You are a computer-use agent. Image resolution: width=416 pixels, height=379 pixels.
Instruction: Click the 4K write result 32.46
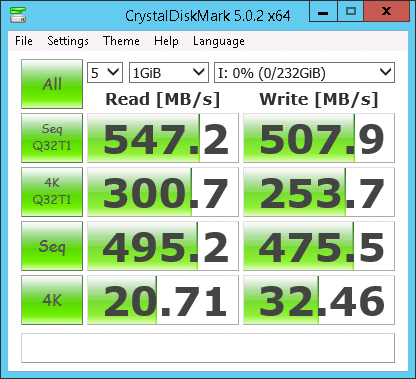tap(319, 300)
